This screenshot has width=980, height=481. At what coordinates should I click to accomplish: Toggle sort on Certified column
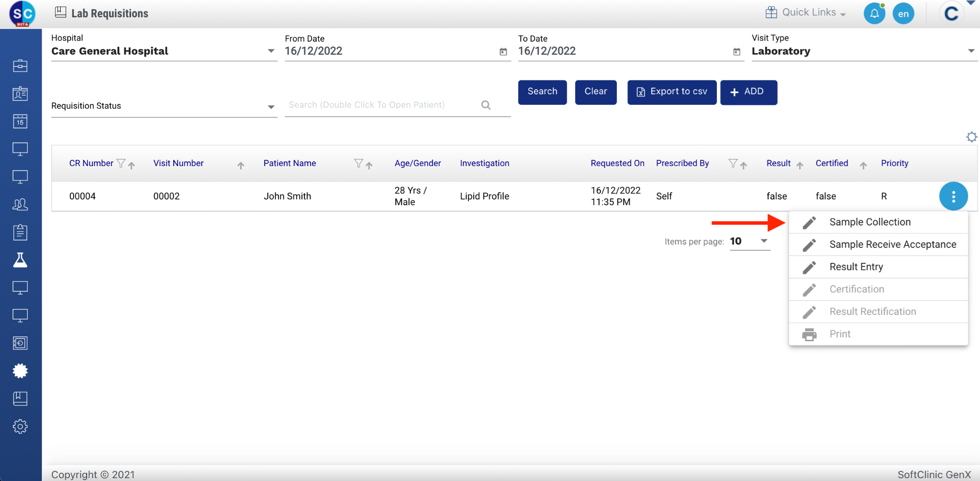[x=863, y=165]
